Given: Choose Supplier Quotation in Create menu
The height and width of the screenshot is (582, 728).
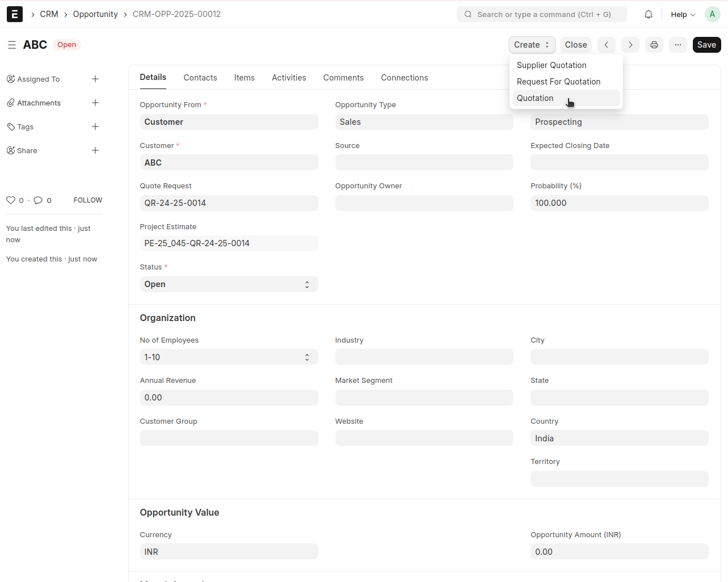Looking at the screenshot, I should click(551, 65).
